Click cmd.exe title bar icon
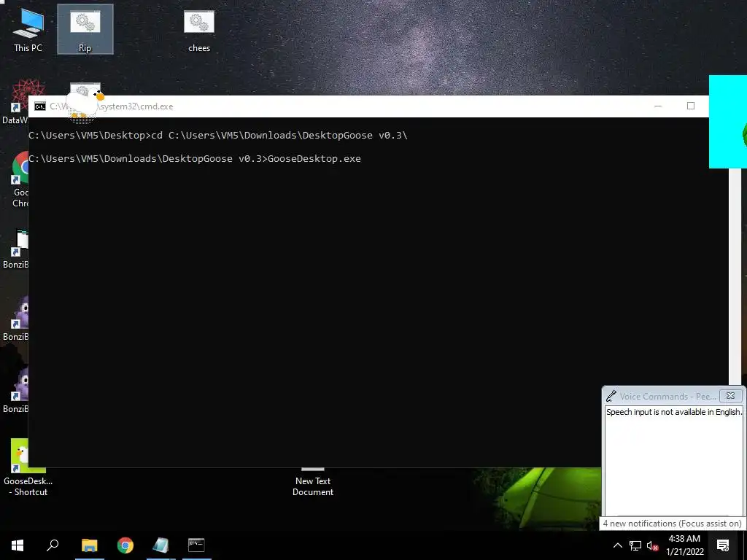This screenshot has width=747, height=560. click(40, 106)
